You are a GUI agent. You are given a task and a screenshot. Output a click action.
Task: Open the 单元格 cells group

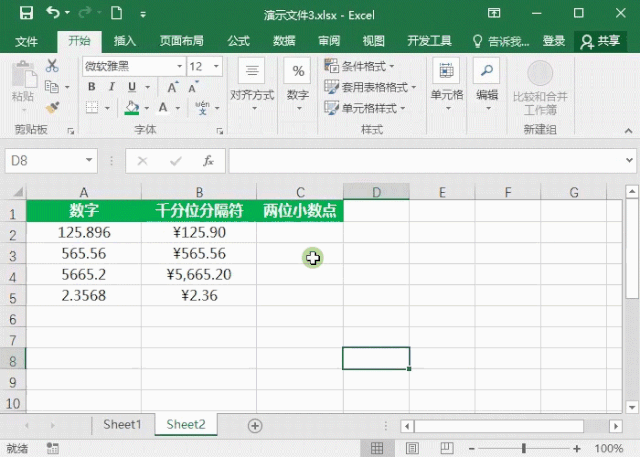pos(447,86)
